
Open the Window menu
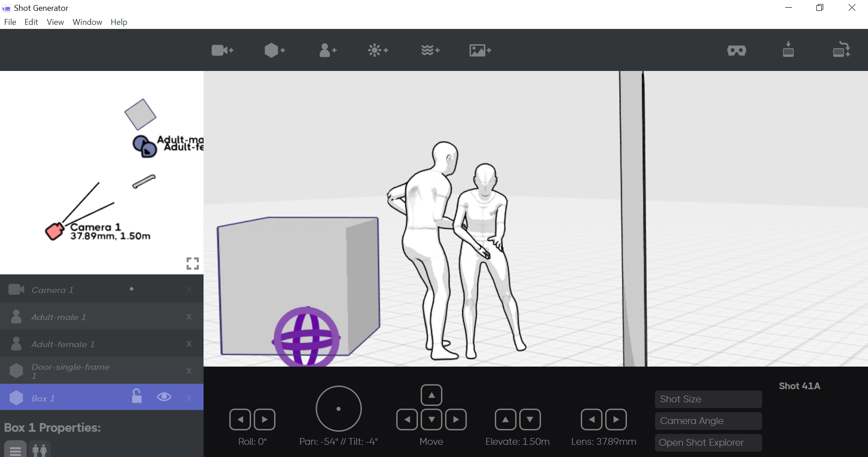click(x=87, y=22)
